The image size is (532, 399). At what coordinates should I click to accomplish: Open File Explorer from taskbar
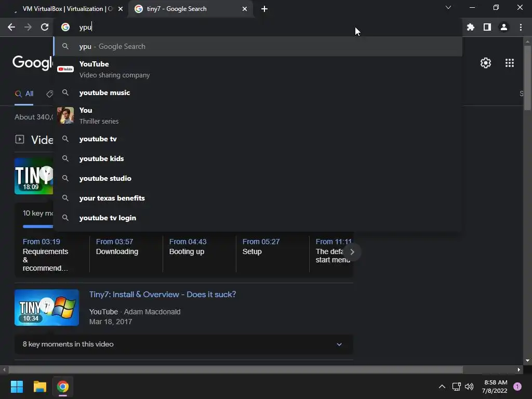(39, 387)
